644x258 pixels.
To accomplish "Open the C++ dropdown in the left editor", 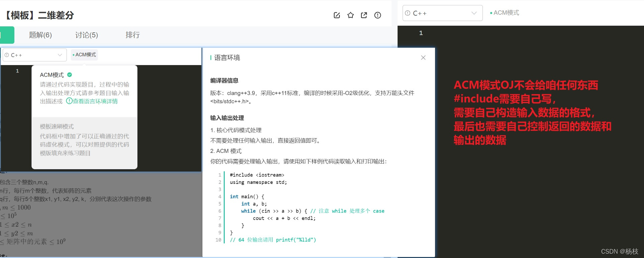I will click(35, 55).
